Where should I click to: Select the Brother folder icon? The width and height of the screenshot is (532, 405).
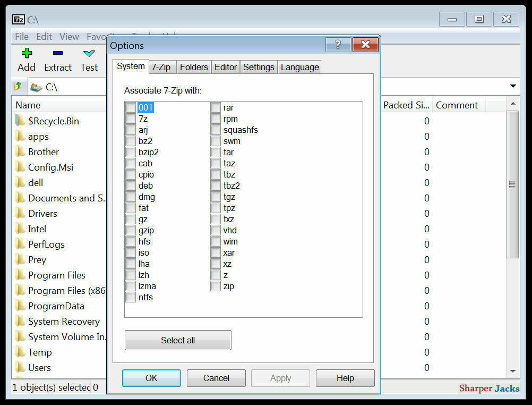[20, 151]
